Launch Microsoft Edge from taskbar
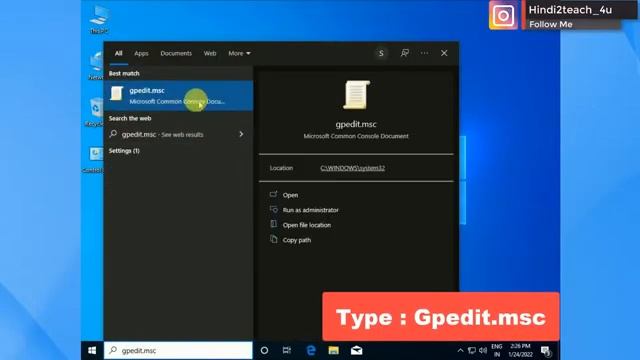This screenshot has height=360, width=640. [x=311, y=350]
